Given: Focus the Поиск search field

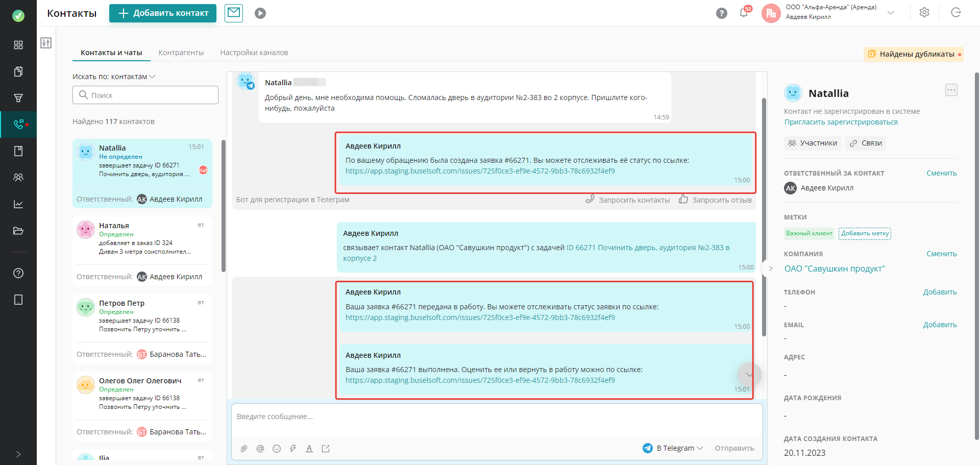Looking at the screenshot, I should click(145, 95).
